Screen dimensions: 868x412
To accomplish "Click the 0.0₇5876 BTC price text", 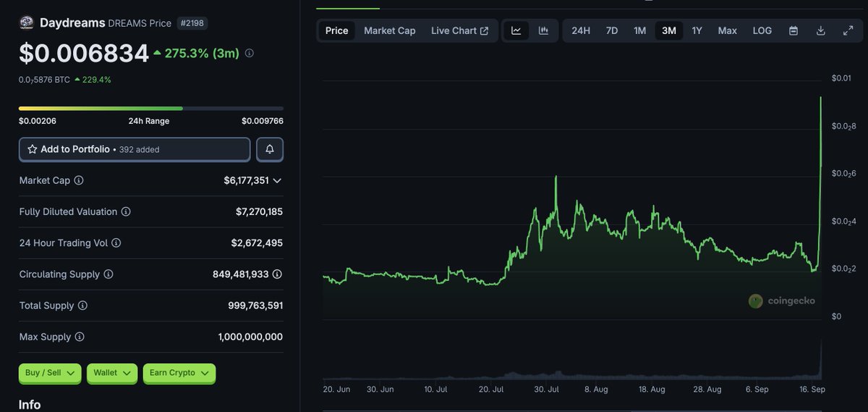I will click(x=44, y=80).
